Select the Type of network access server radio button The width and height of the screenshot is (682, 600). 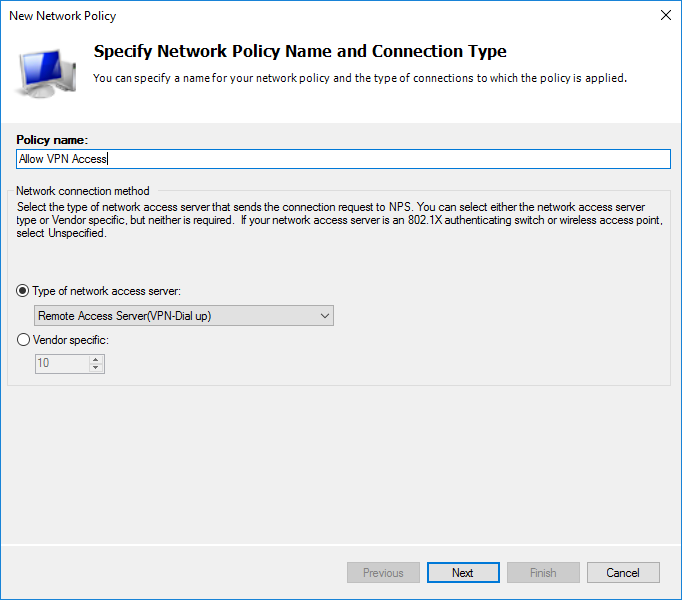(x=23, y=291)
